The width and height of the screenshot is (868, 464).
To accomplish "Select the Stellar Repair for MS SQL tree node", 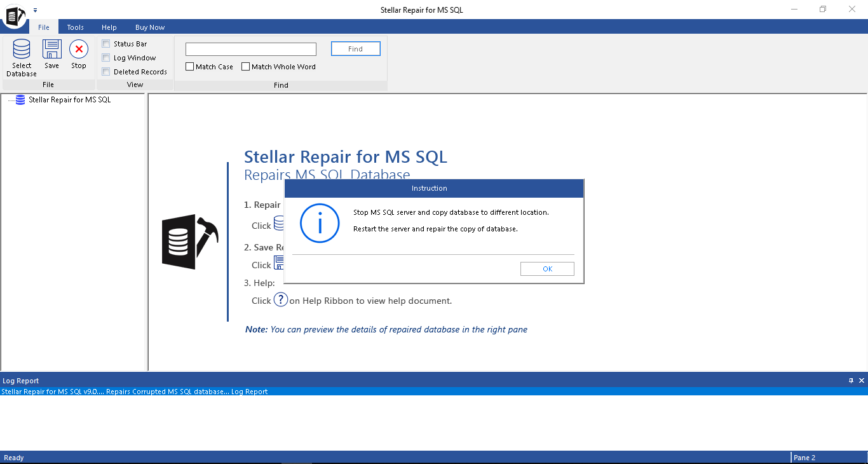I will tap(70, 100).
